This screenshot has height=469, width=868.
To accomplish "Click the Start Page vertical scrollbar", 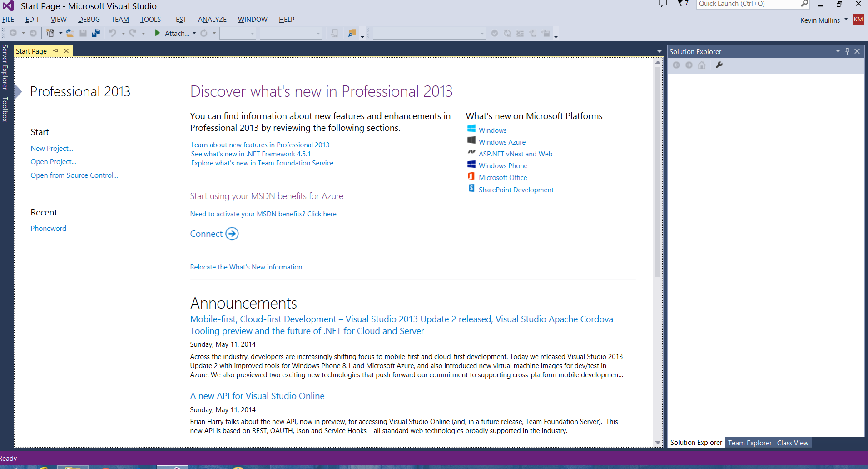I will click(x=658, y=182).
